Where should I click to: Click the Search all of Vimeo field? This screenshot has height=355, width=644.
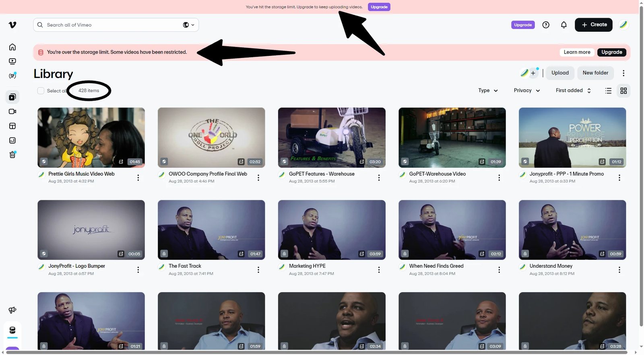[x=116, y=25]
